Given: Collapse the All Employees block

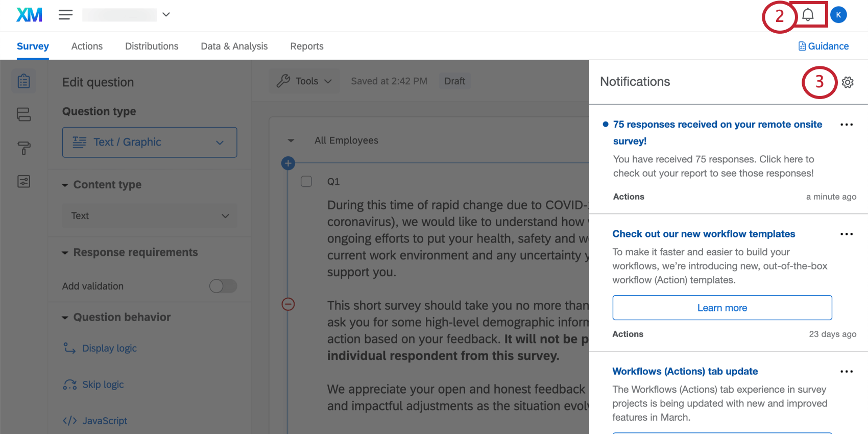Looking at the screenshot, I should click(291, 140).
